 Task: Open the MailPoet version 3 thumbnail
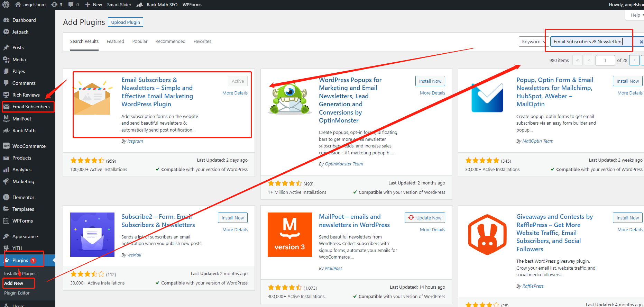tap(290, 235)
